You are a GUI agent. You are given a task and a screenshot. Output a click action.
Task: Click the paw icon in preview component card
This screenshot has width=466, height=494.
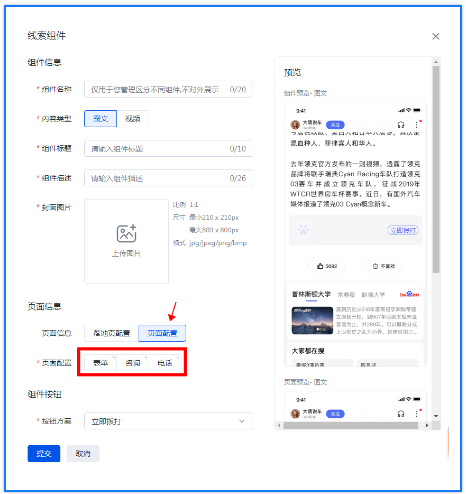coord(303,230)
